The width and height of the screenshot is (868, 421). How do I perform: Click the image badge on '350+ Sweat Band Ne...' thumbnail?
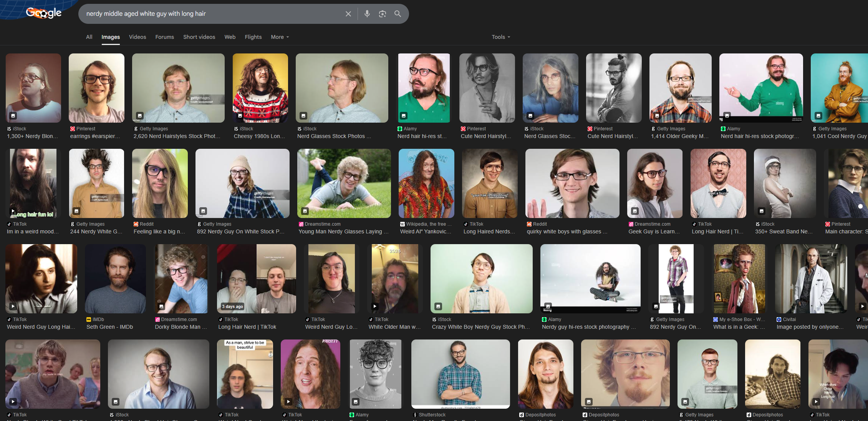(x=762, y=211)
